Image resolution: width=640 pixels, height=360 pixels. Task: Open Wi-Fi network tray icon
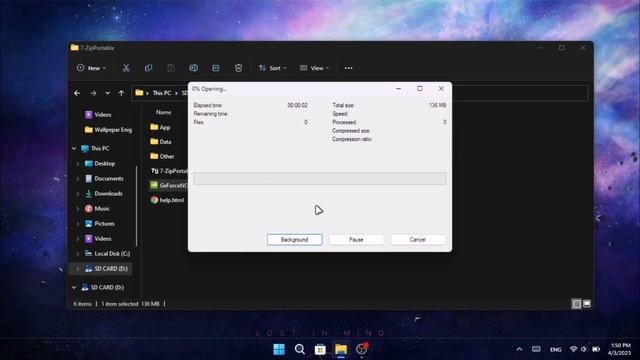573,349
